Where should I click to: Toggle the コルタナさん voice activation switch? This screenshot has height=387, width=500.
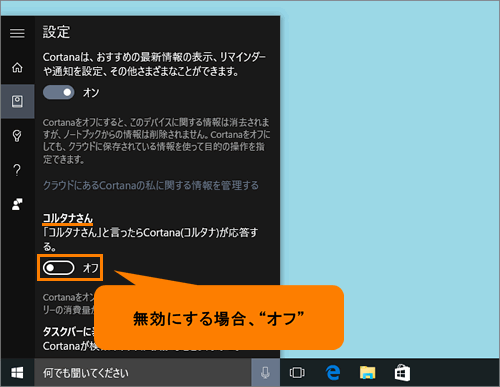click(x=58, y=268)
